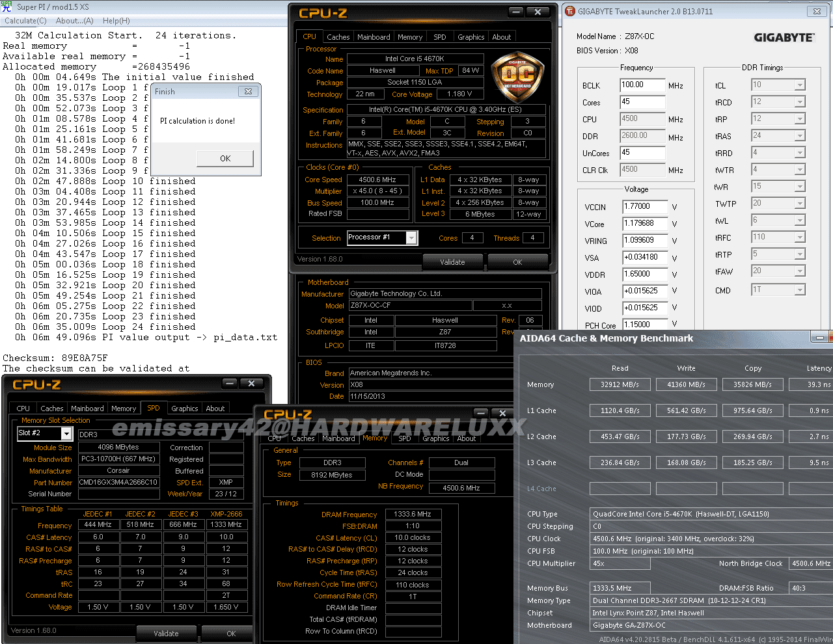Minimize the Memory CPU-Z window

tap(481, 413)
